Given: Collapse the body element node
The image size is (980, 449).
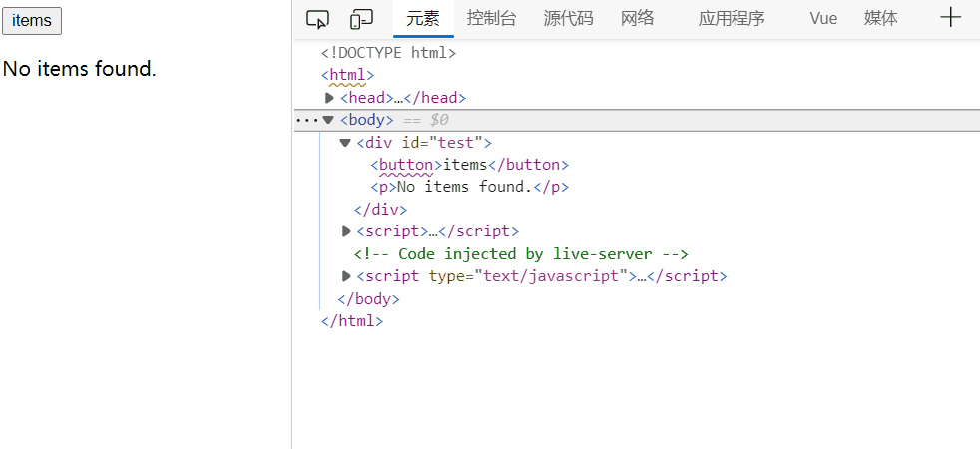Looking at the screenshot, I should [328, 120].
